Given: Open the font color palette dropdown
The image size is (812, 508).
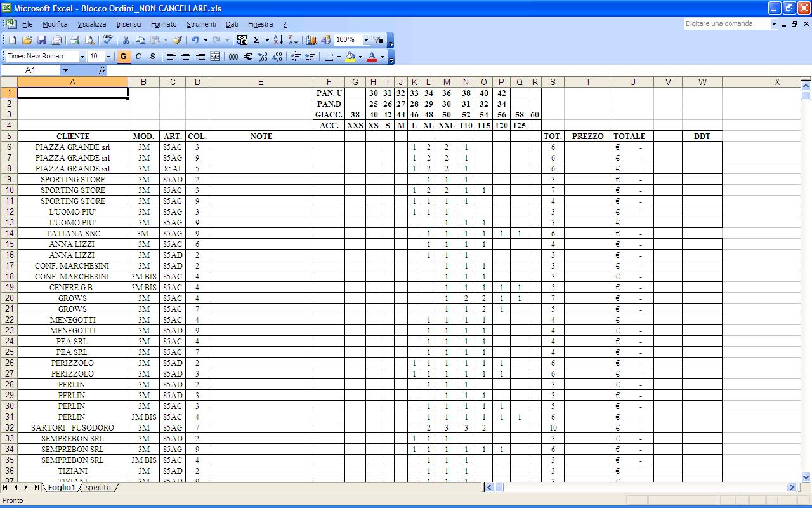Looking at the screenshot, I should click(382, 57).
